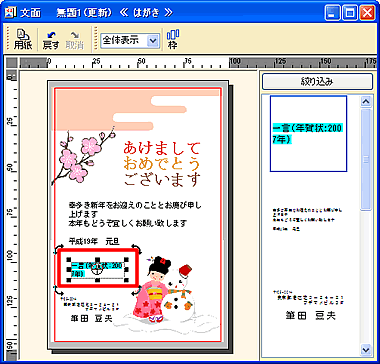The height and width of the screenshot is (364, 380).
Task: Close the 文面 window
Action: click(367, 13)
